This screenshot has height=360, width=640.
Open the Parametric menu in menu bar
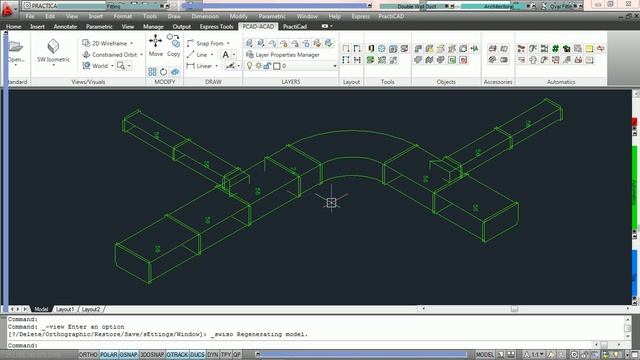pyautogui.click(x=272, y=16)
